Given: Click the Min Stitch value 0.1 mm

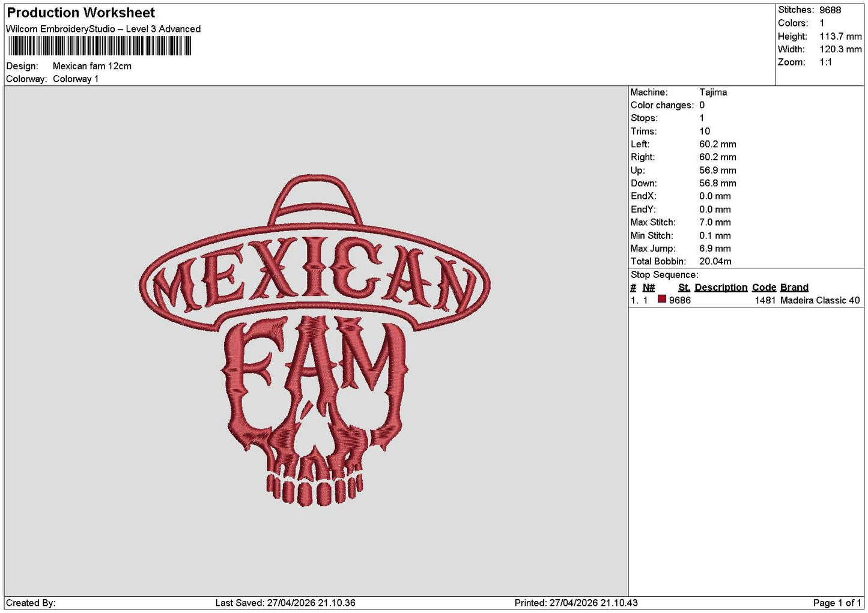Looking at the screenshot, I should tap(715, 235).
